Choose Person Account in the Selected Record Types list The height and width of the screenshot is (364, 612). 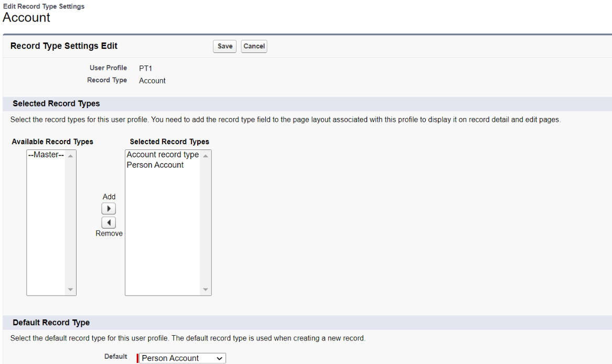coord(155,165)
